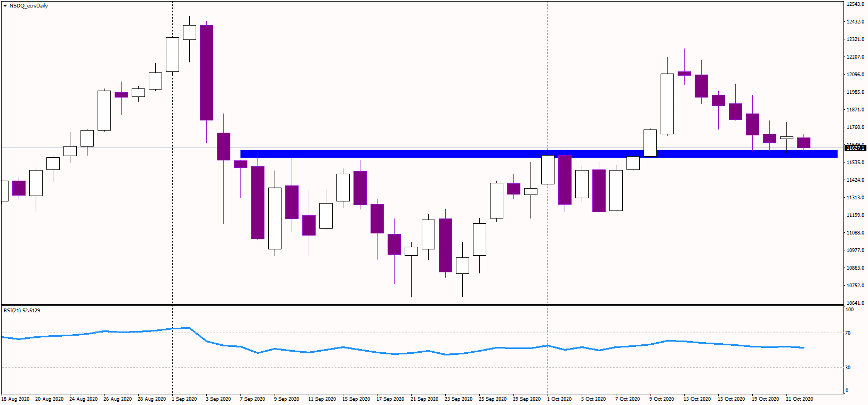Viewport: 868px width, 405px height.
Task: Click the 23 Sep 2020 date label
Action: pyautogui.click(x=459, y=399)
